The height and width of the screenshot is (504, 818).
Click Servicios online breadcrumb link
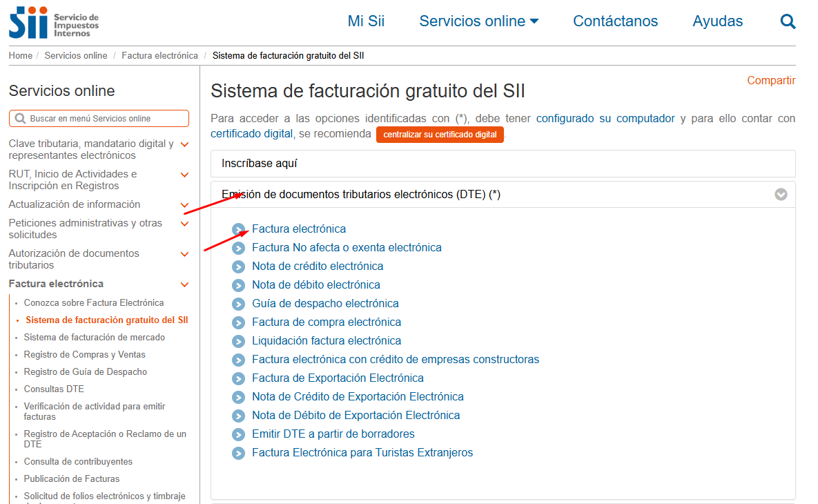[76, 56]
